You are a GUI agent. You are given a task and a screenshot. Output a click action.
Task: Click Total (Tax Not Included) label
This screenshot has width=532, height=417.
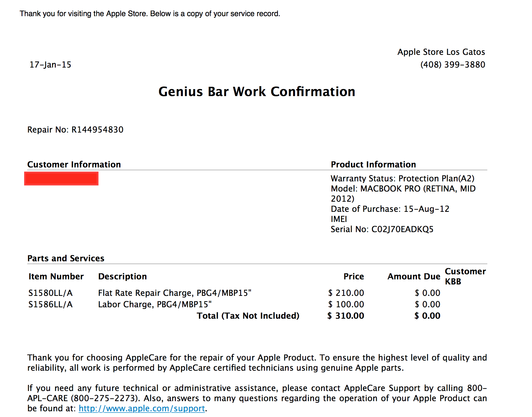tap(248, 316)
